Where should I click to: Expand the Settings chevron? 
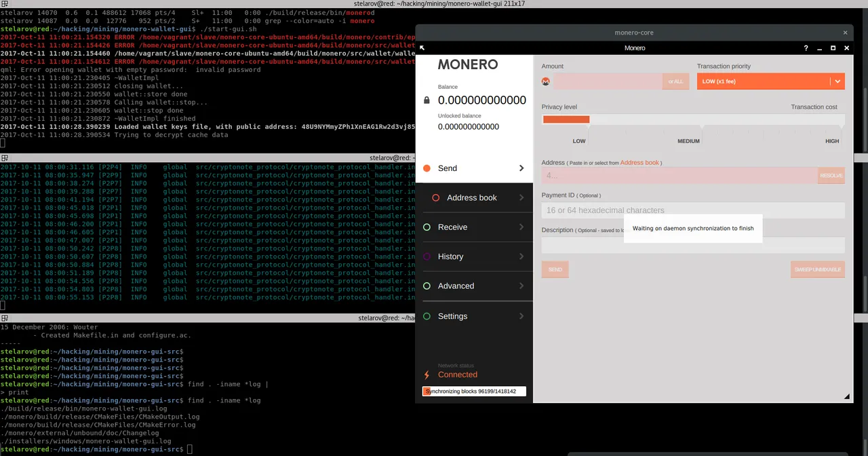pos(521,316)
